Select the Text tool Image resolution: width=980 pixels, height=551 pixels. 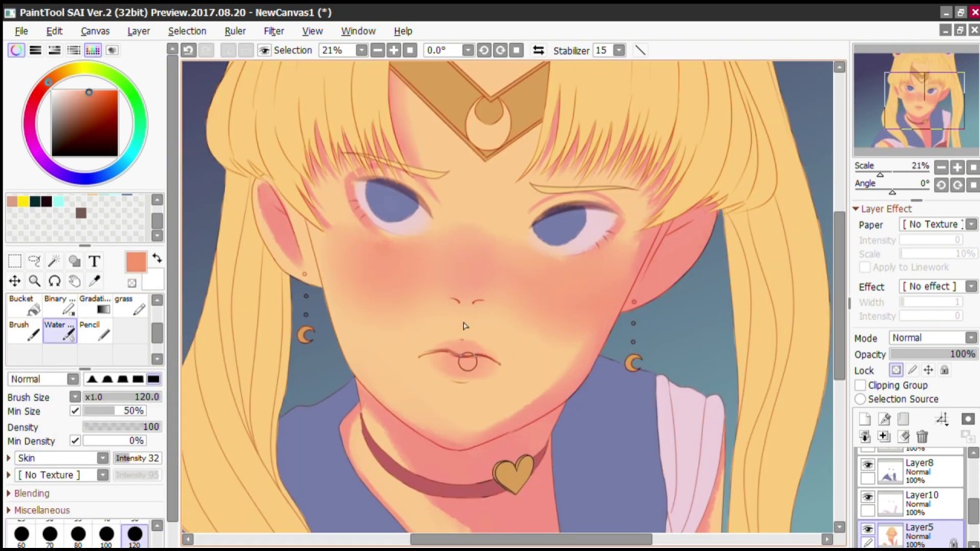[94, 262]
